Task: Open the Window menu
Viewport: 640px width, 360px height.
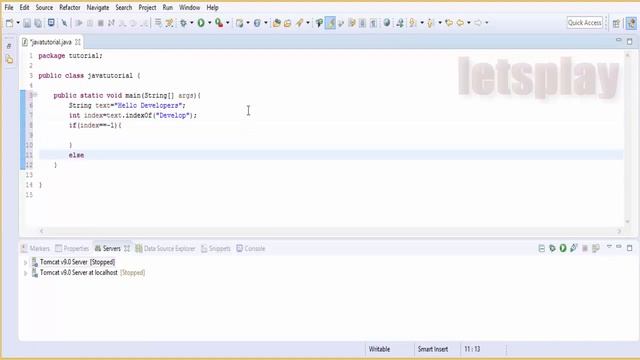Action: (189, 7)
